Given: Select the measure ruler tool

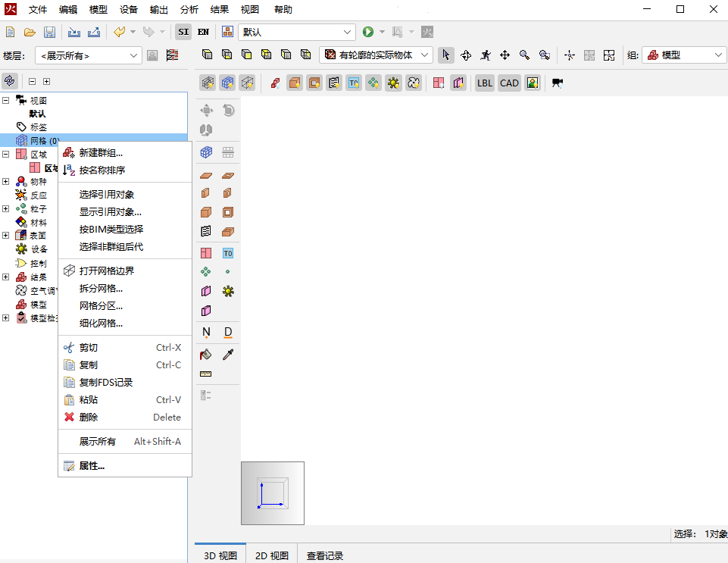Looking at the screenshot, I should (205, 374).
